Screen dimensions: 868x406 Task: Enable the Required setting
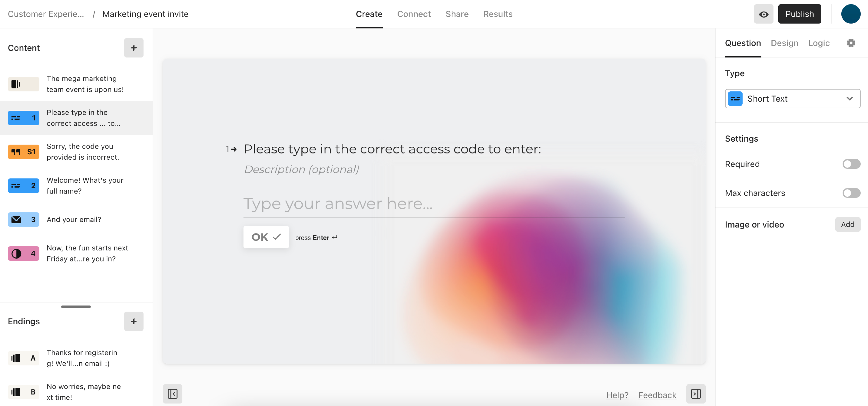851,164
